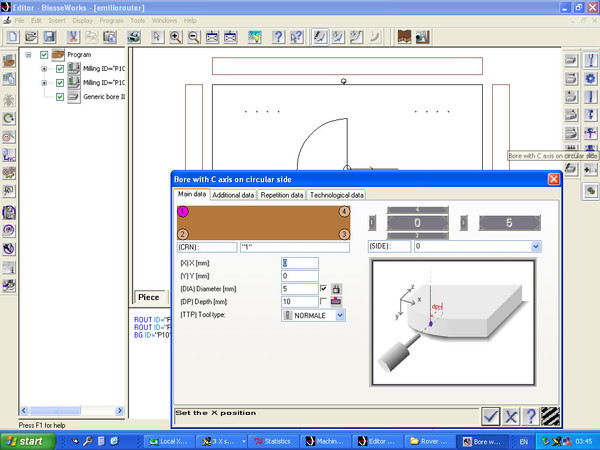Click the Zoom in magnifier icon

(x=175, y=37)
